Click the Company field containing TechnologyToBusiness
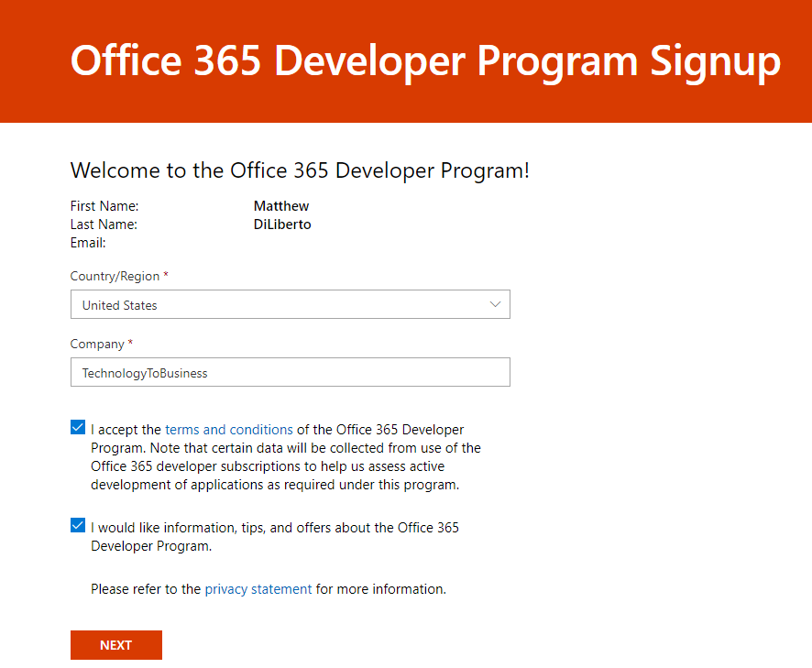 coord(290,372)
